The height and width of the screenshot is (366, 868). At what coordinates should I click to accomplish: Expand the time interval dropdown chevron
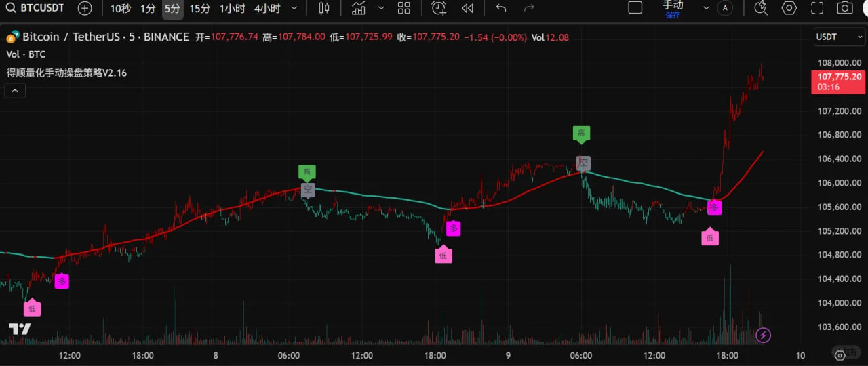pyautogui.click(x=294, y=8)
